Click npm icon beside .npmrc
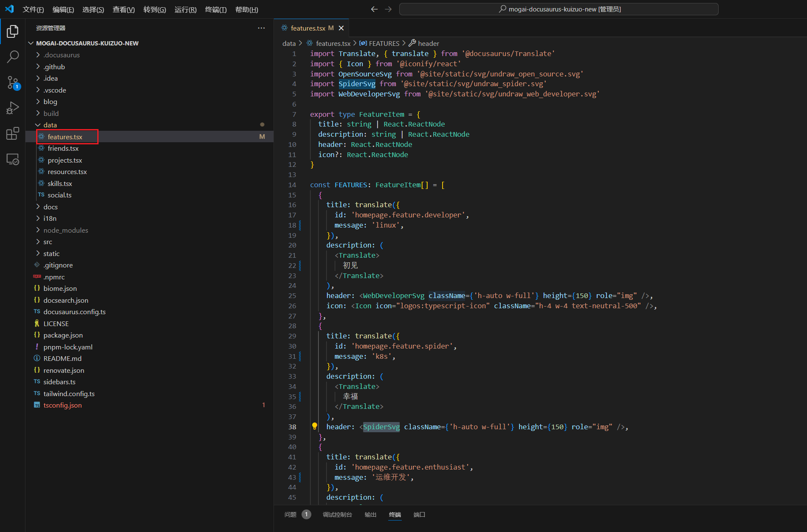The height and width of the screenshot is (532, 807). [37, 277]
